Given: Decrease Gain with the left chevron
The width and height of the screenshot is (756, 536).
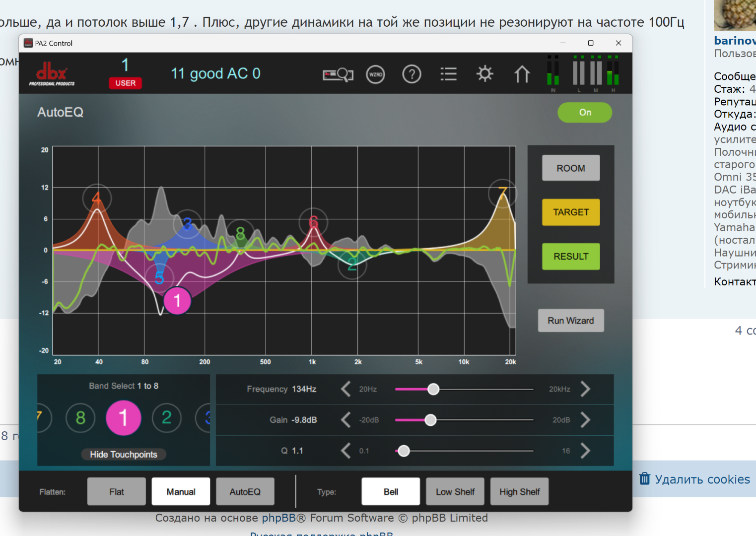Looking at the screenshot, I should pyautogui.click(x=346, y=420).
